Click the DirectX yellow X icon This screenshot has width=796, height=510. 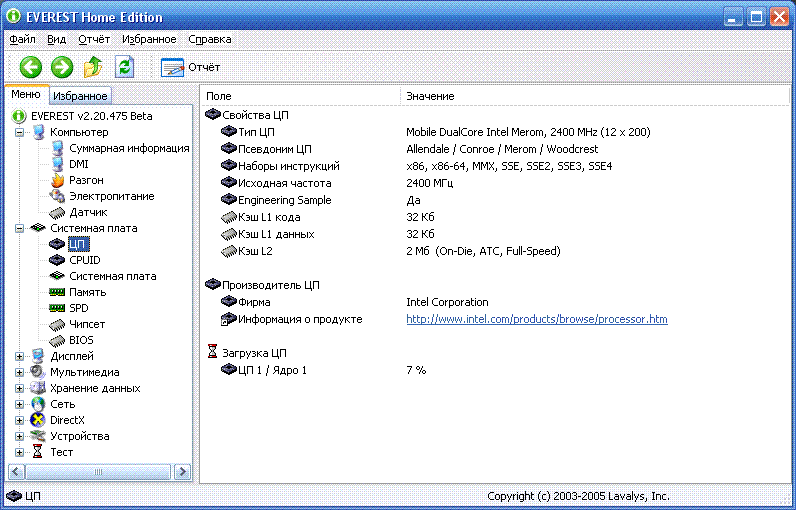(x=38, y=420)
